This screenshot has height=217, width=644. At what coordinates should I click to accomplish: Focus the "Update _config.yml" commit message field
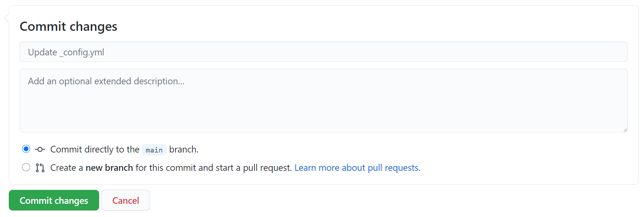(x=323, y=52)
